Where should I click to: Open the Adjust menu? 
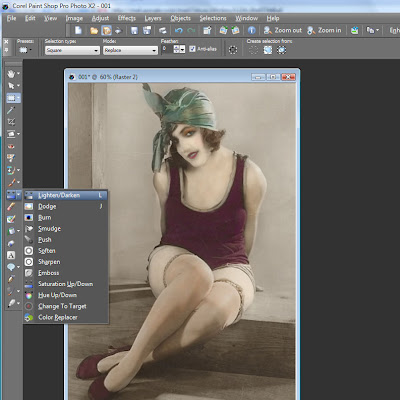(x=100, y=18)
